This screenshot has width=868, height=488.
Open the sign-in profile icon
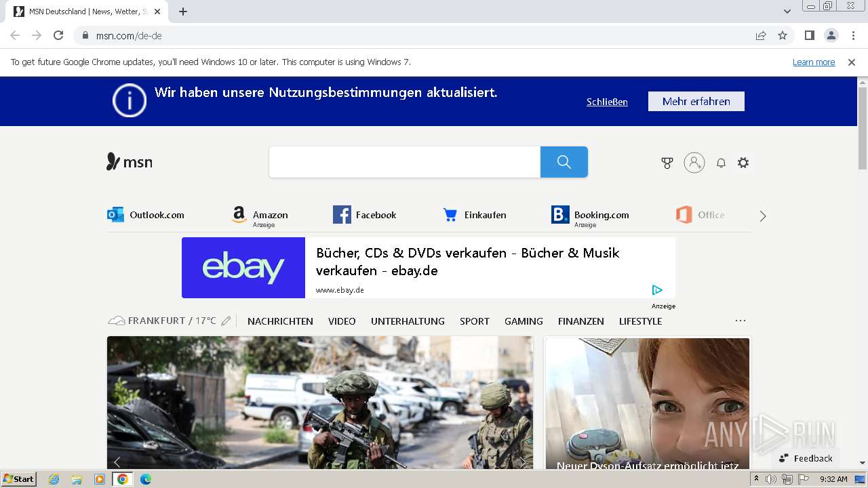pos(694,163)
